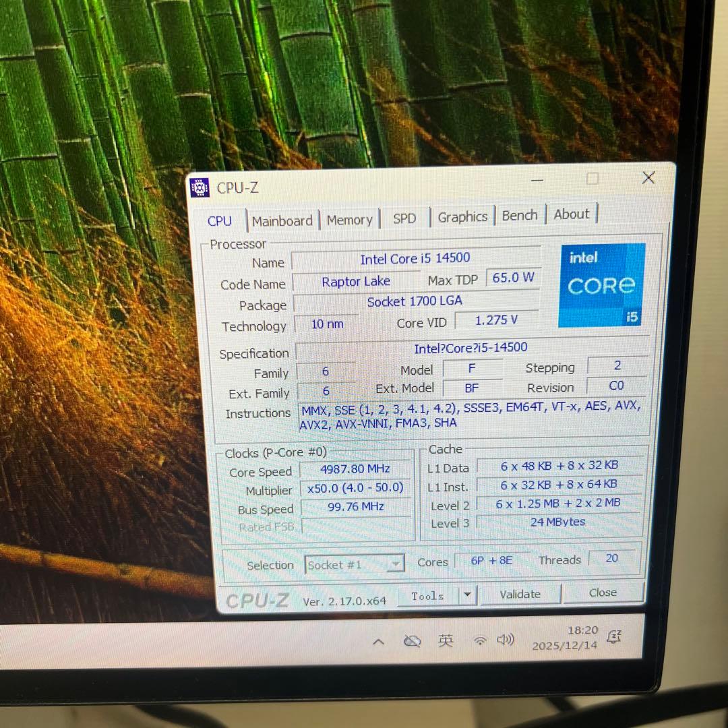728x728 pixels.
Task: Click the Tools button
Action: click(427, 595)
